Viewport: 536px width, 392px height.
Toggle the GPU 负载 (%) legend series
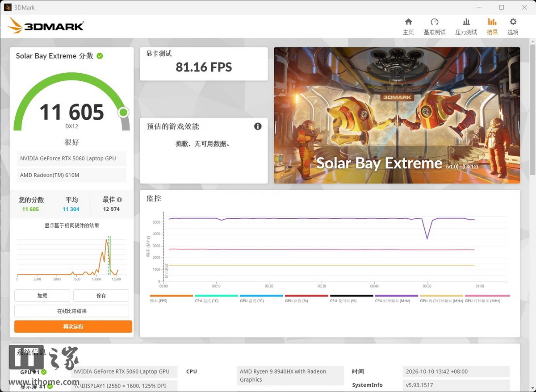point(306,298)
